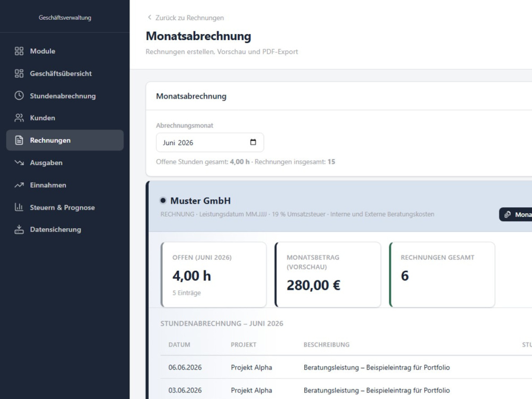
Task: Click the DATUM column header
Action: [x=179, y=345]
